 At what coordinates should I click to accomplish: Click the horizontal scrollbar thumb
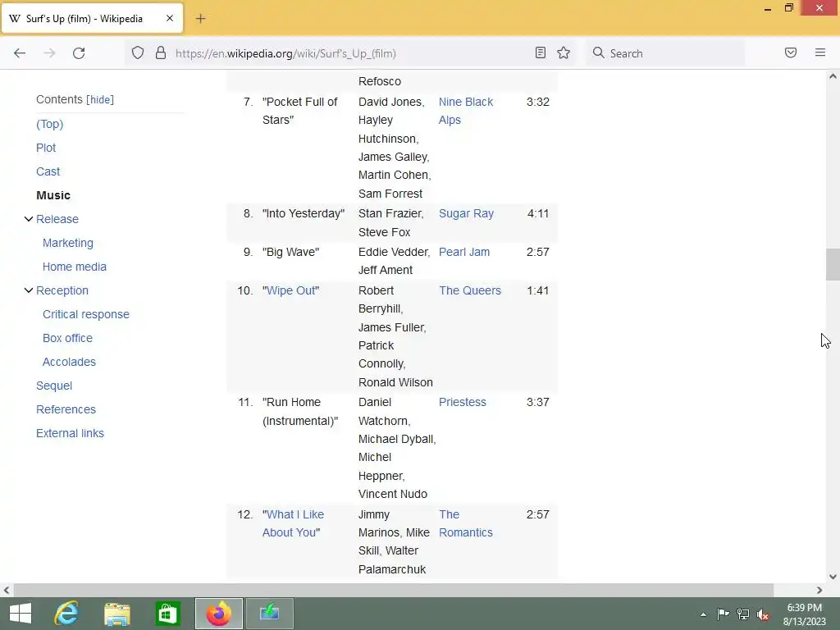(x=394, y=591)
